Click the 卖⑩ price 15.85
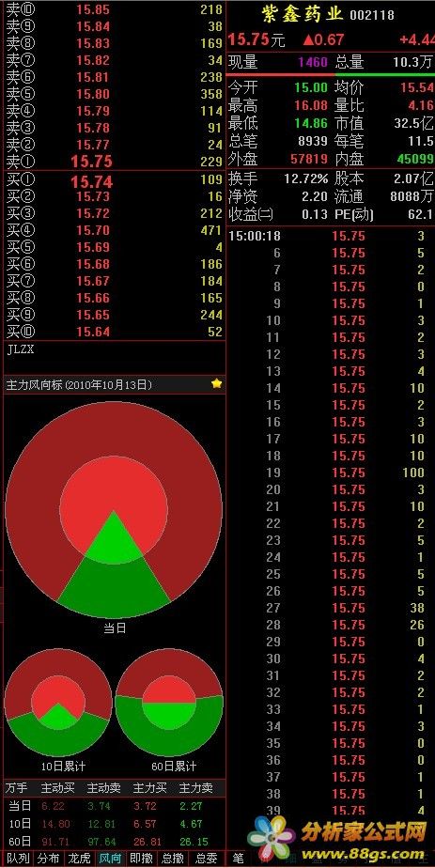Image resolution: width=435 pixels, height=868 pixels. [93, 9]
